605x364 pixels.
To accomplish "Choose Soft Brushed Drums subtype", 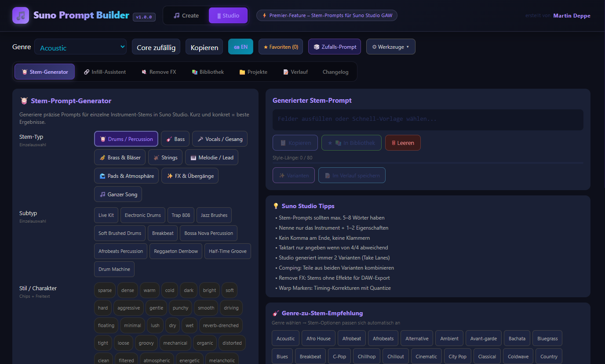I will point(120,233).
